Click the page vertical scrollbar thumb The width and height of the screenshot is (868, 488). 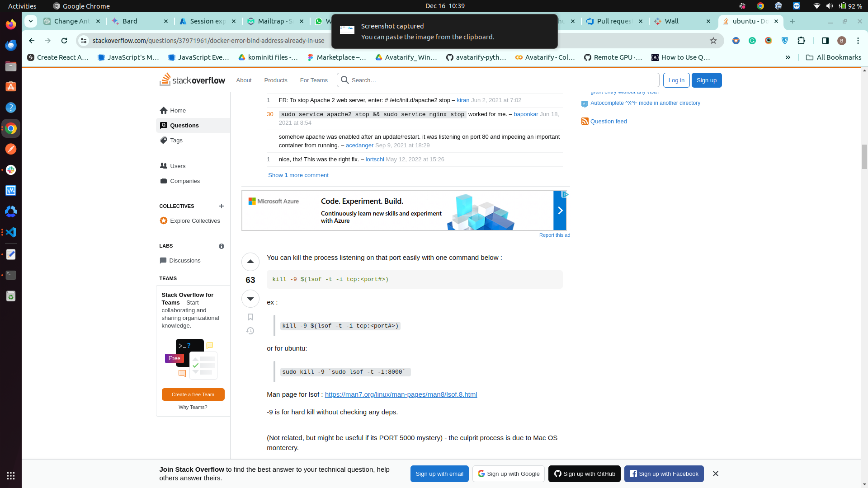coord(864,156)
